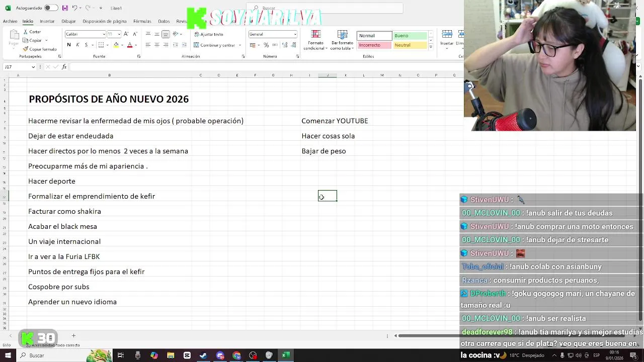Expand the Name Box J17 dropdown
The width and height of the screenshot is (644, 362).
33,67
